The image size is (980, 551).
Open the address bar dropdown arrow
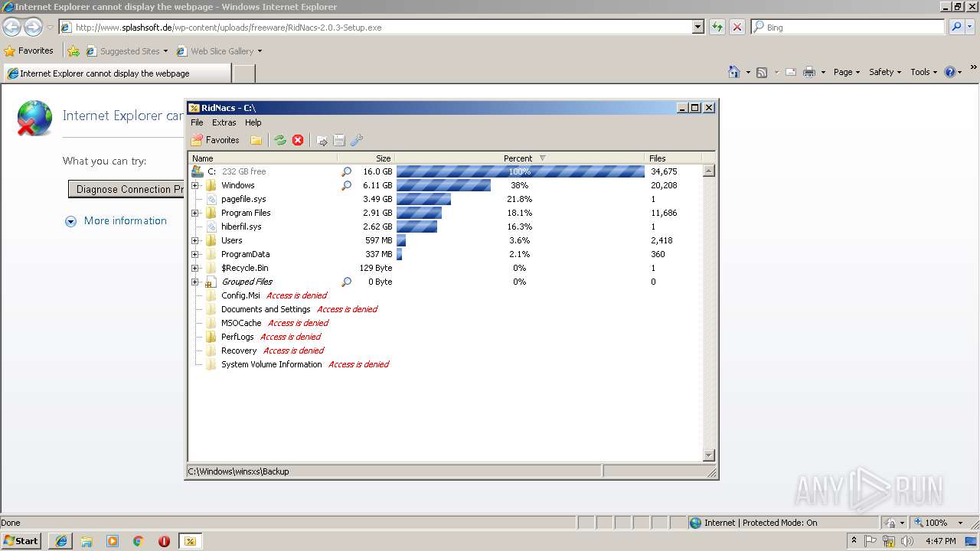point(697,27)
